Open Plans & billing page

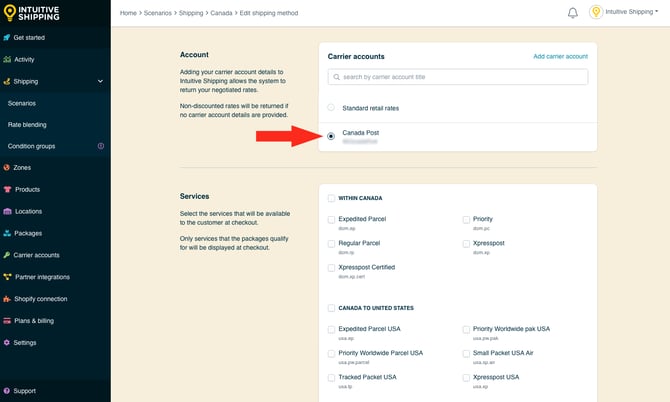click(34, 321)
